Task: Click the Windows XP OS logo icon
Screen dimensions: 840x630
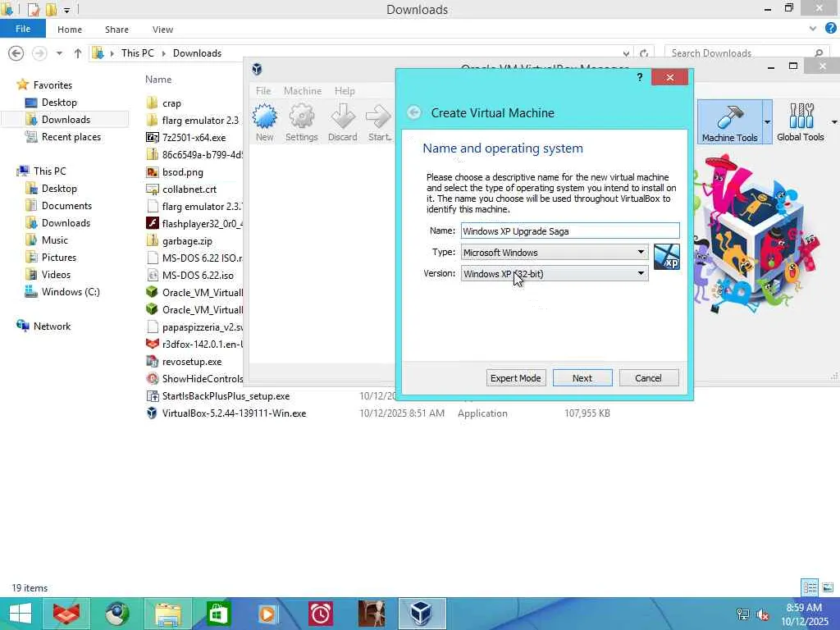Action: click(x=666, y=257)
